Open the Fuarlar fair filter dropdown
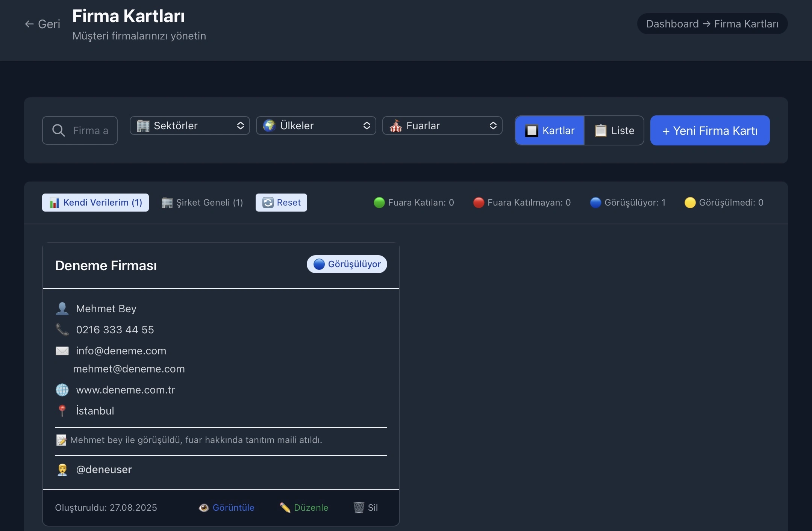The image size is (812, 531). [442, 126]
